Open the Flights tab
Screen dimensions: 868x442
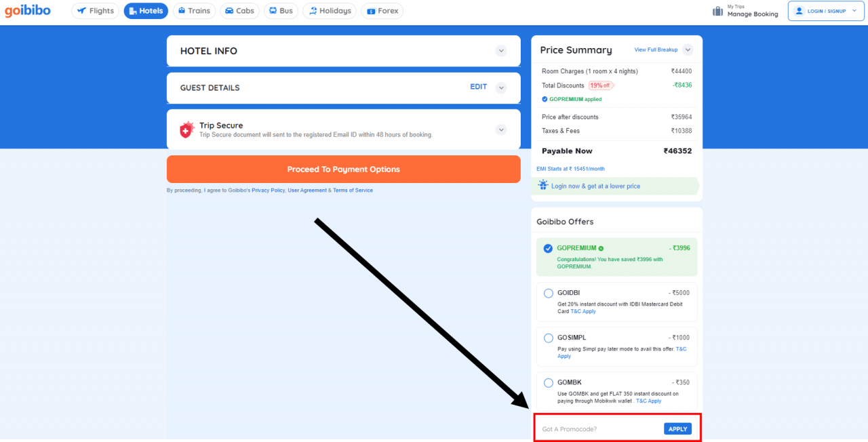coord(95,11)
